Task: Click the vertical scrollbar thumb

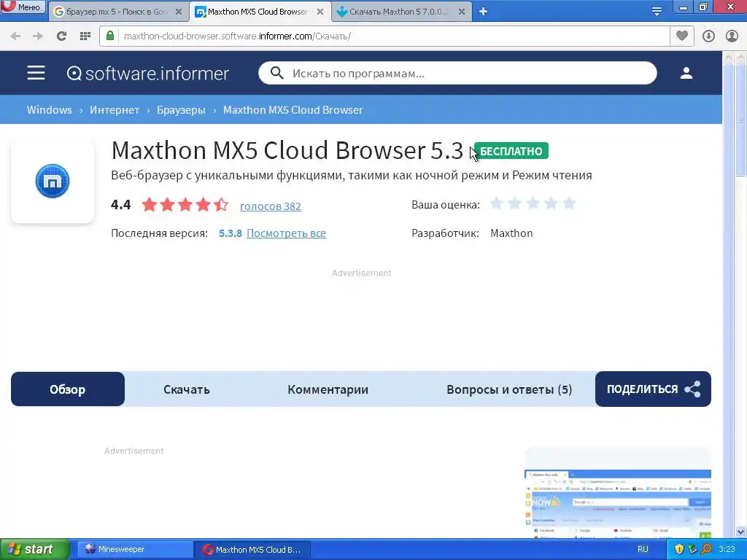Action: pos(741,120)
